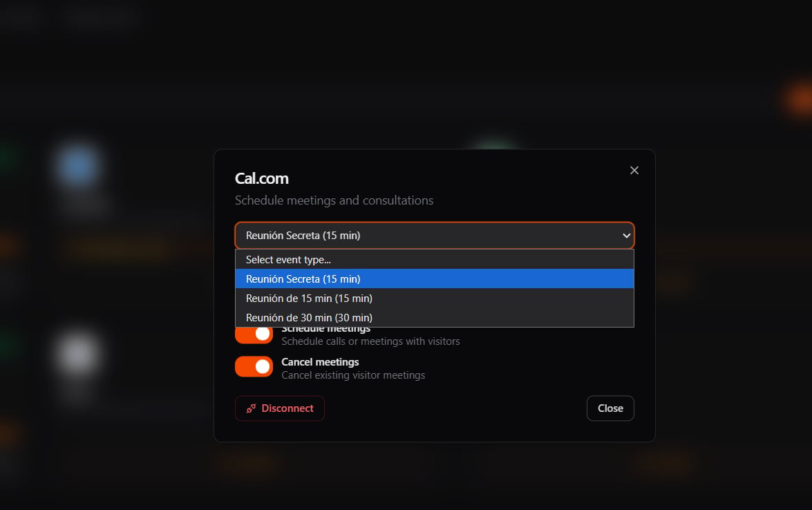
Task: Click the 'Cancel meetings' label
Action: [x=320, y=362]
